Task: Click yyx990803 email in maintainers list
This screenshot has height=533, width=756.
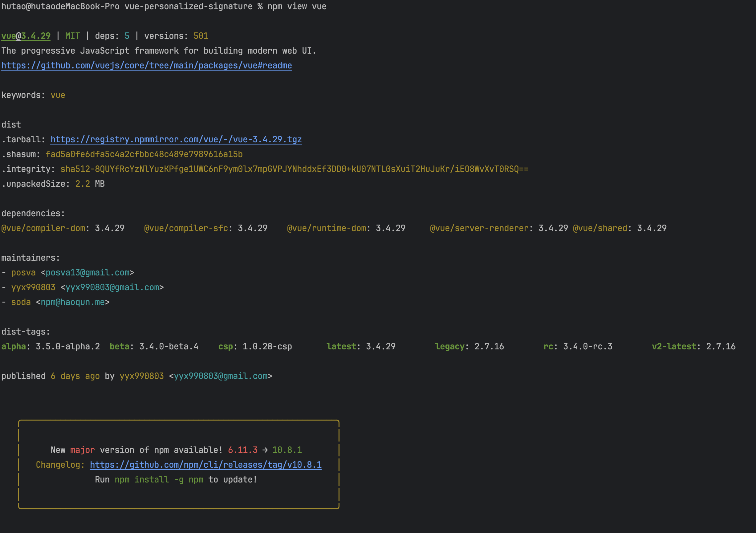Action: (112, 287)
